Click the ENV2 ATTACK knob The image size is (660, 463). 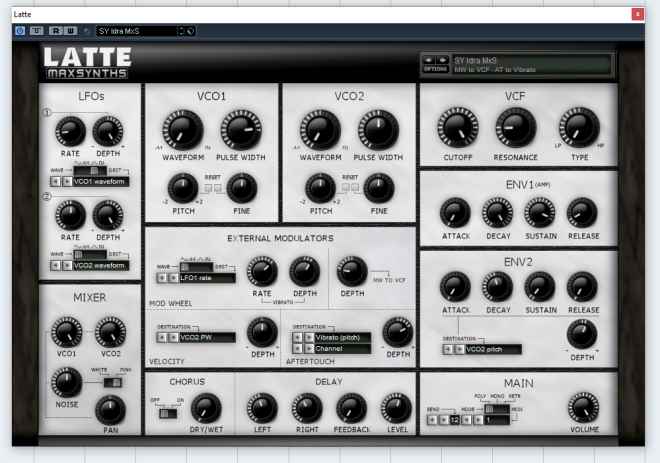(455, 287)
